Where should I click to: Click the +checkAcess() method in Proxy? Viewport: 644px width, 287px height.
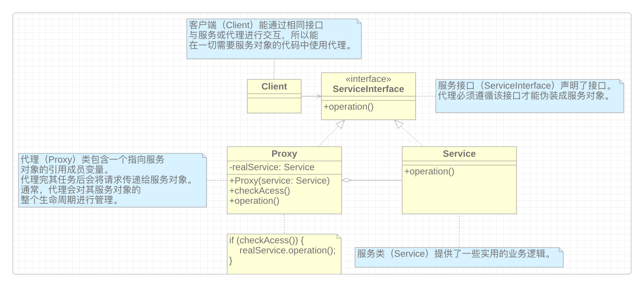click(260, 191)
